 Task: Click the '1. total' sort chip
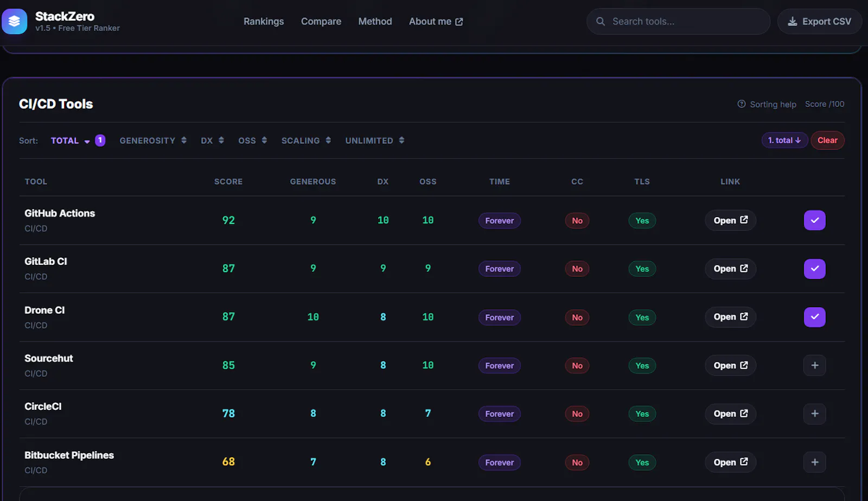click(784, 141)
